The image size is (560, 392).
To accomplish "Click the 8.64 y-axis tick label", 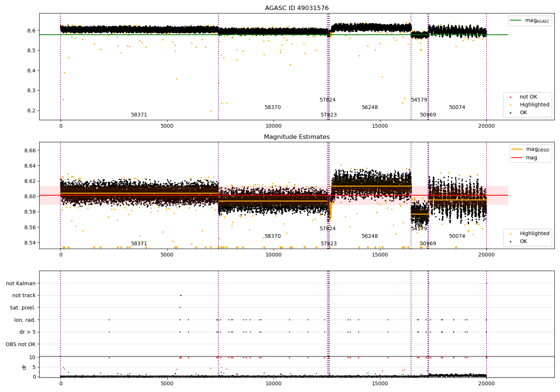I will coord(30,166).
